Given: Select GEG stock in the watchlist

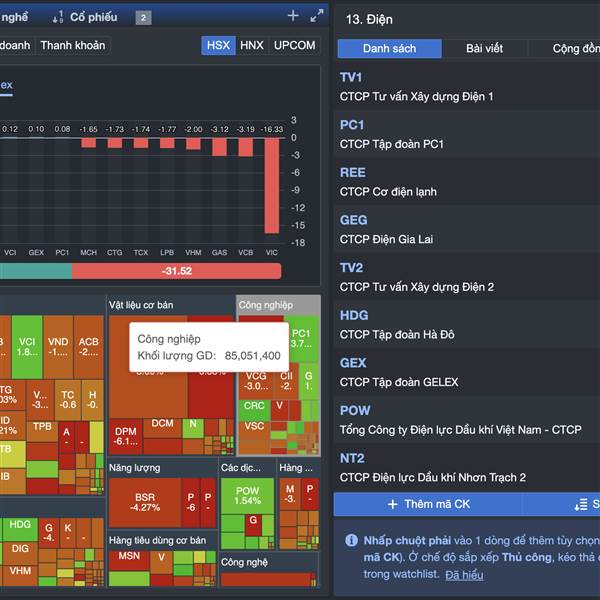Looking at the screenshot, I should tap(467, 230).
